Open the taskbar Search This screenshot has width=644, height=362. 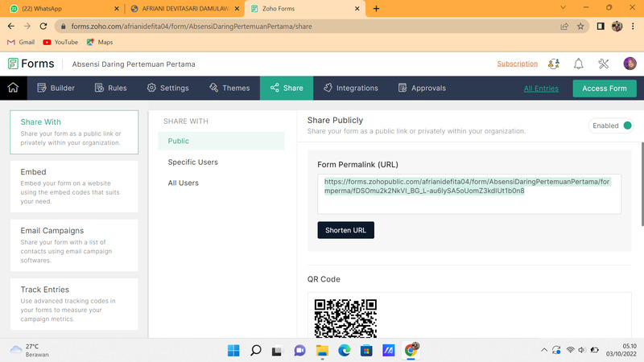[255, 350]
